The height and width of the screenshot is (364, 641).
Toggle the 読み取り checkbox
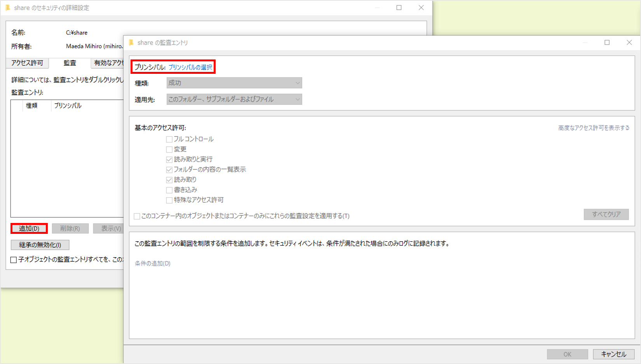(x=169, y=180)
